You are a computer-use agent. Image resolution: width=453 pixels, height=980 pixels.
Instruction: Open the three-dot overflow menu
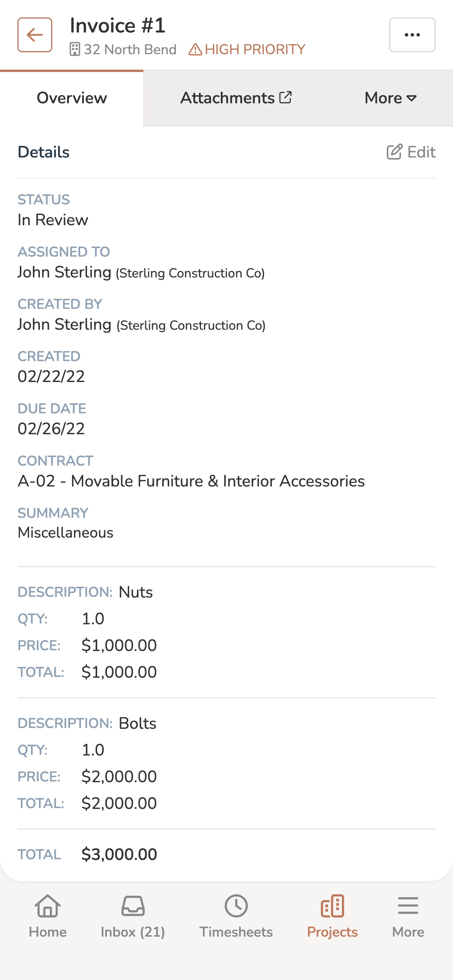coord(412,34)
